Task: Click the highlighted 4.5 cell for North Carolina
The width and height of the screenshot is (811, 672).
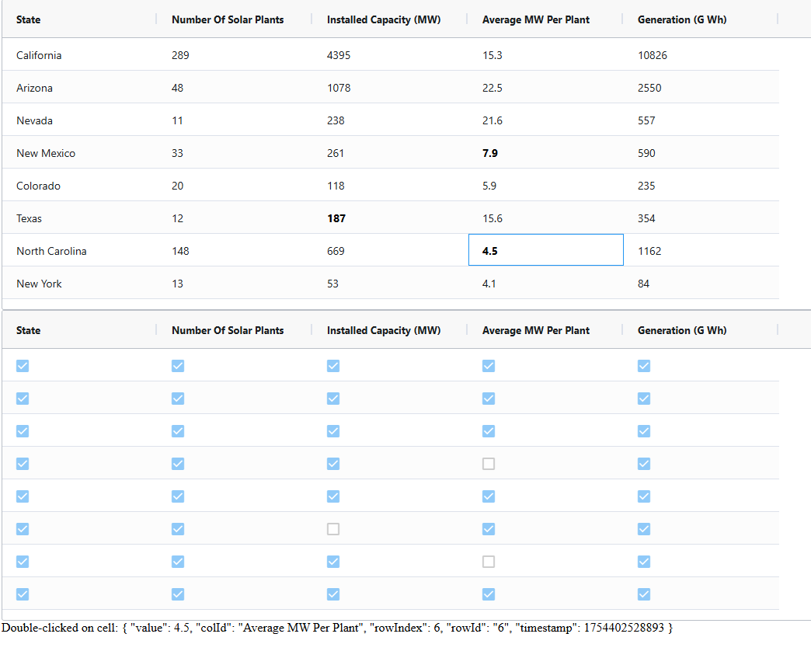Action: 490,251
